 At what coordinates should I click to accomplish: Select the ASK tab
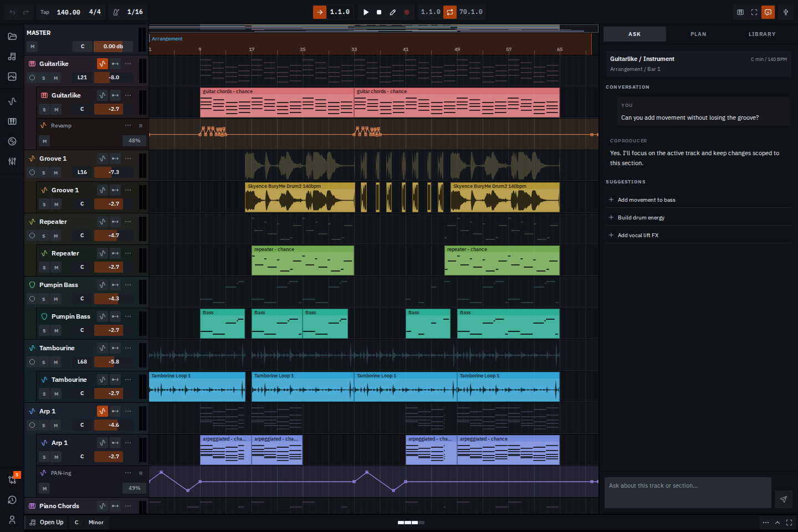635,34
